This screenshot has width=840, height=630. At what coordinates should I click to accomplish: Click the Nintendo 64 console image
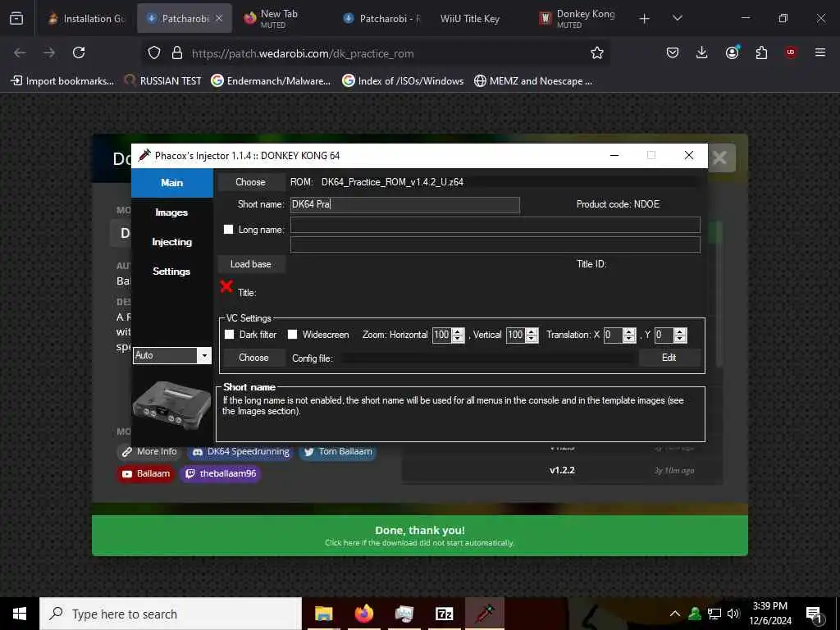171,406
